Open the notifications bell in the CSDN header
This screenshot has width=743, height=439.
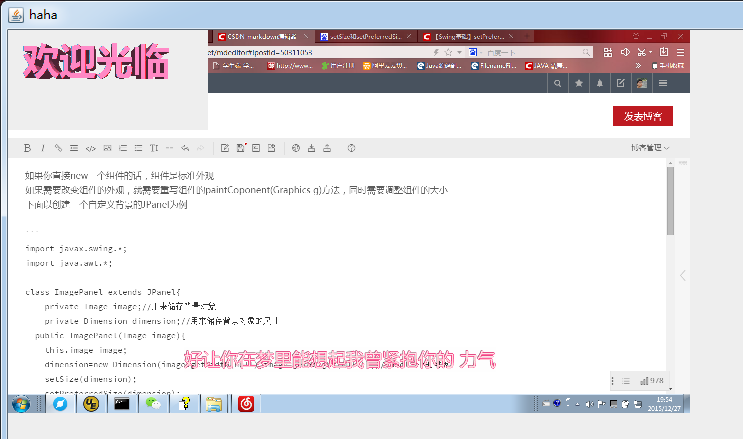click(599, 83)
